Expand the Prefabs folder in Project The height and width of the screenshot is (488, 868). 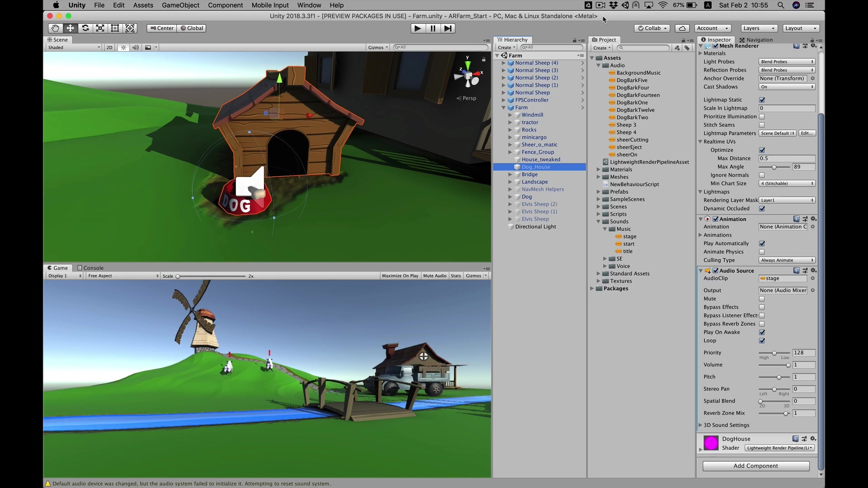click(599, 192)
